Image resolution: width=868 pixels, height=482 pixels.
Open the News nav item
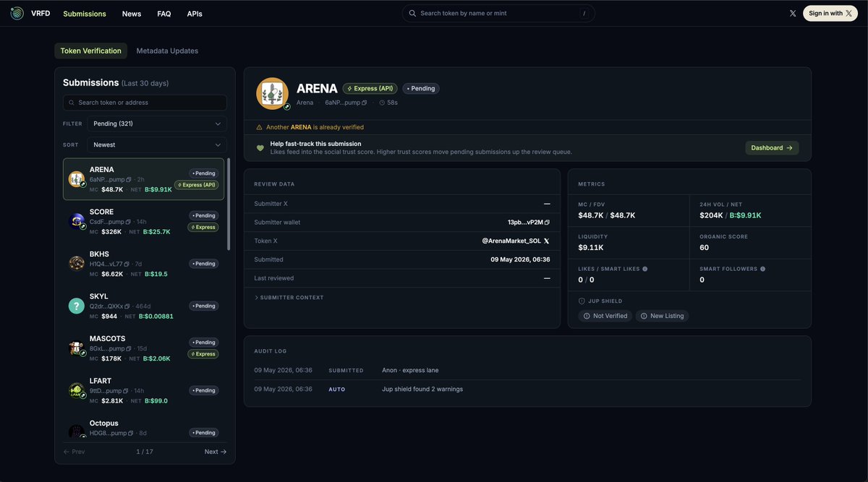pyautogui.click(x=132, y=14)
